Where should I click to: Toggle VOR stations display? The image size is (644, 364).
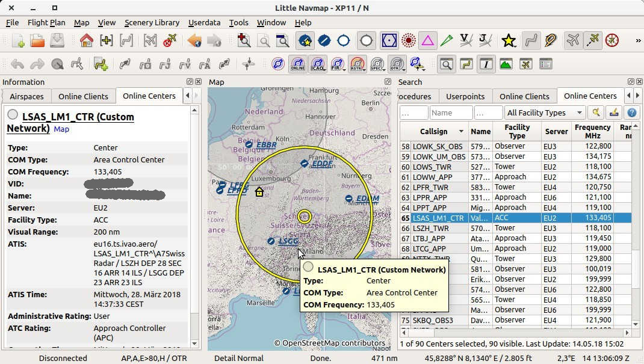389,41
